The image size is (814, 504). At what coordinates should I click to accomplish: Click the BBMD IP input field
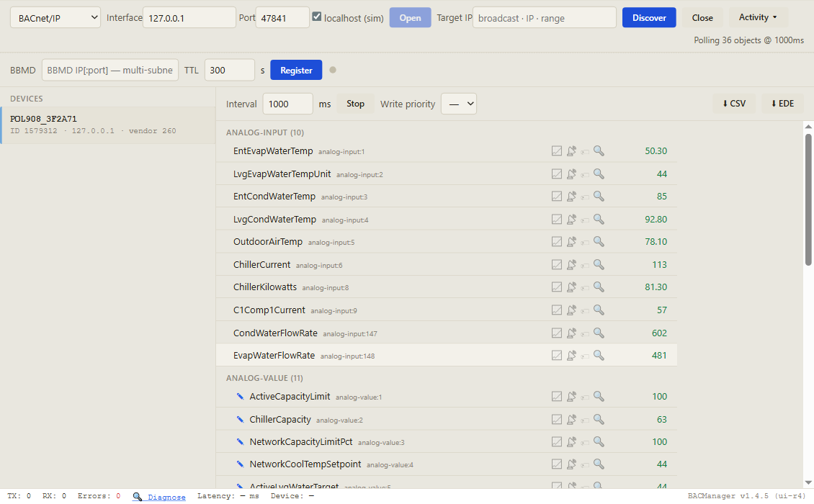(110, 70)
